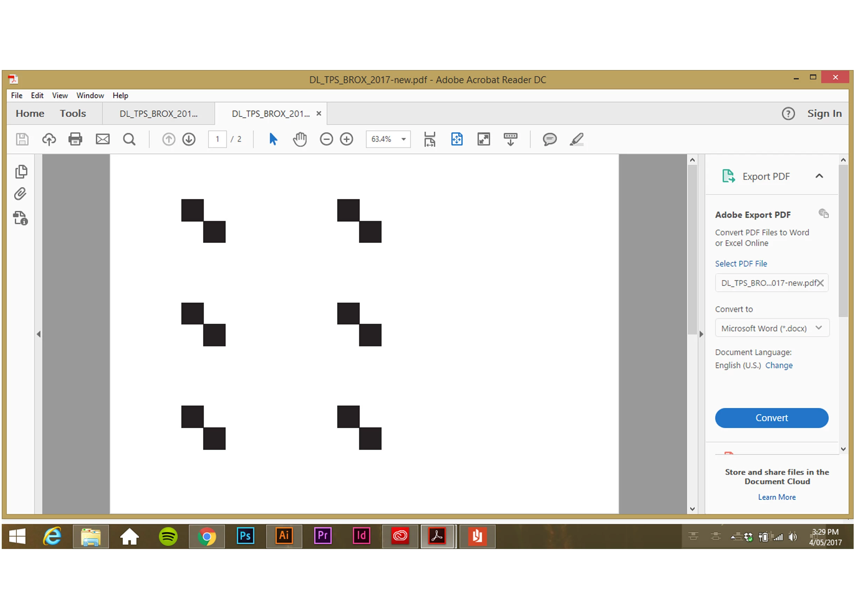Viewport: 868px width, 612px height.
Task: Open the page thumbnails panel icon
Action: [21, 172]
